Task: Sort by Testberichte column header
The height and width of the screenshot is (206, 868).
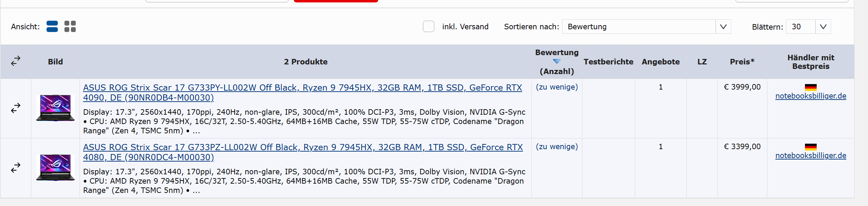Action: [608, 62]
